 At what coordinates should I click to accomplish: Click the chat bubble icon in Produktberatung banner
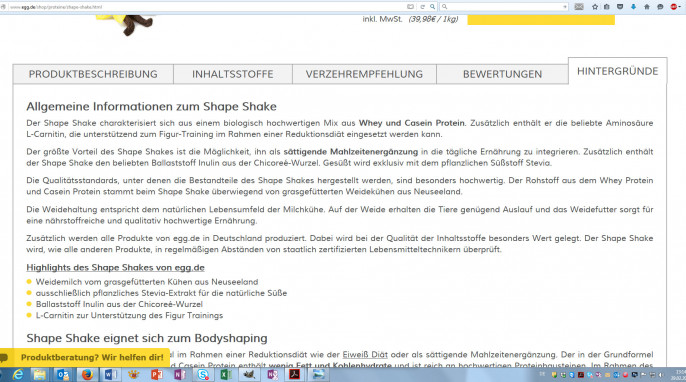click(4, 358)
